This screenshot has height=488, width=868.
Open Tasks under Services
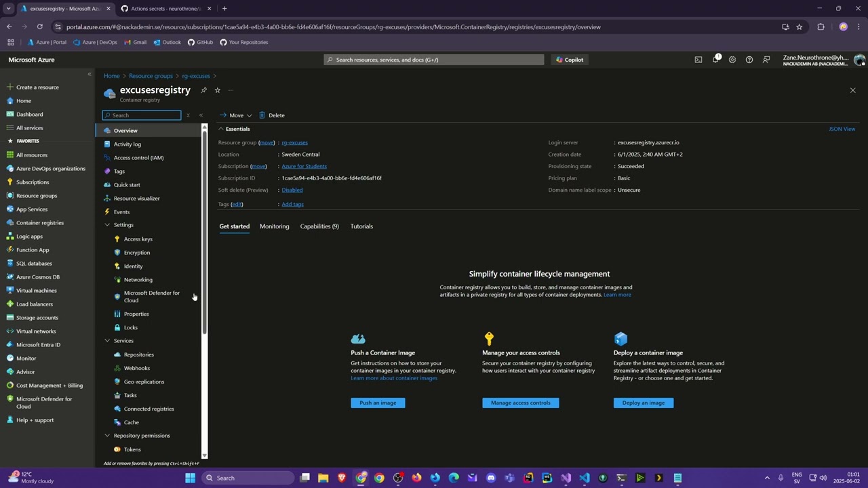click(130, 395)
